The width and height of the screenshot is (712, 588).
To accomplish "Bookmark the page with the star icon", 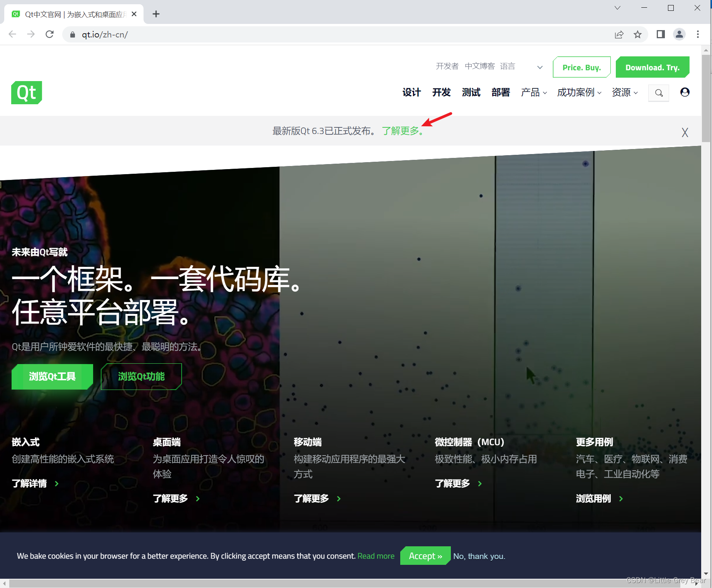I will coord(638,34).
